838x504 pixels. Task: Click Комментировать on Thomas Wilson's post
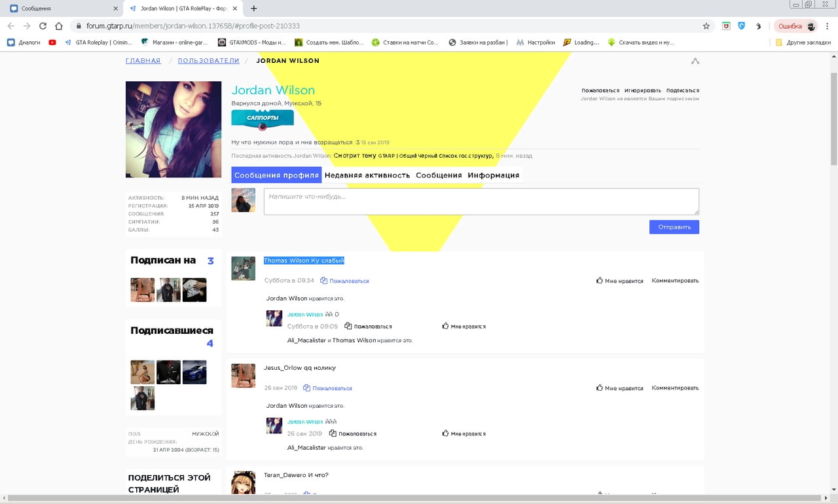[x=675, y=281]
